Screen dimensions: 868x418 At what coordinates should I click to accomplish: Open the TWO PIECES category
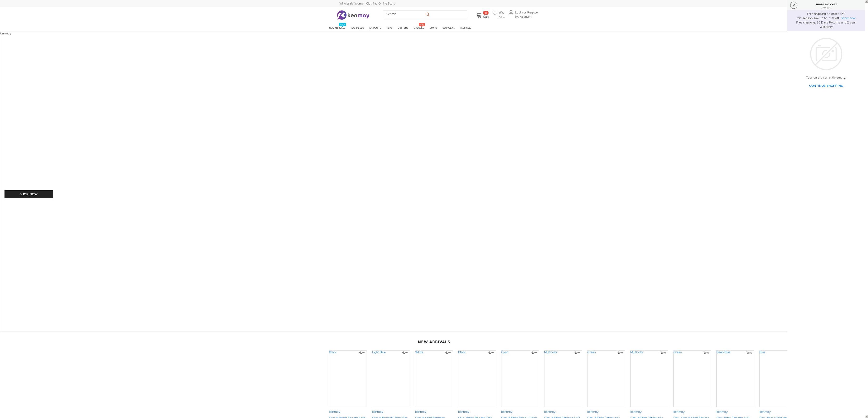click(357, 28)
